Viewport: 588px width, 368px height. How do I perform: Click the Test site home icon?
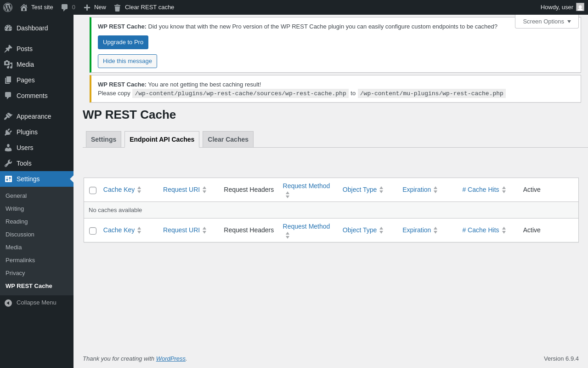coord(24,7)
